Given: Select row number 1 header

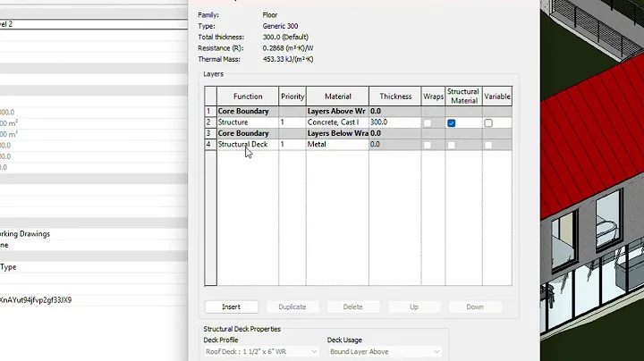Looking at the screenshot, I should coord(210,111).
